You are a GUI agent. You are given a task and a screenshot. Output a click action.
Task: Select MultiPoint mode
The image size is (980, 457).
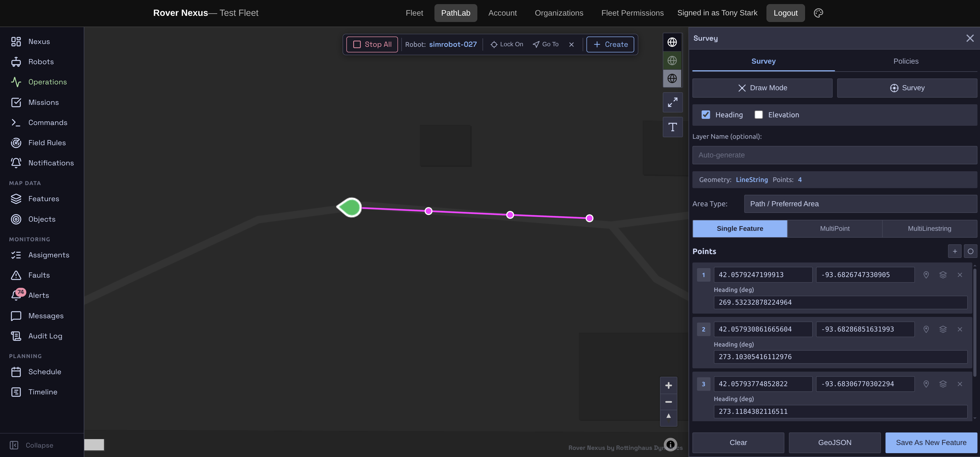835,229
